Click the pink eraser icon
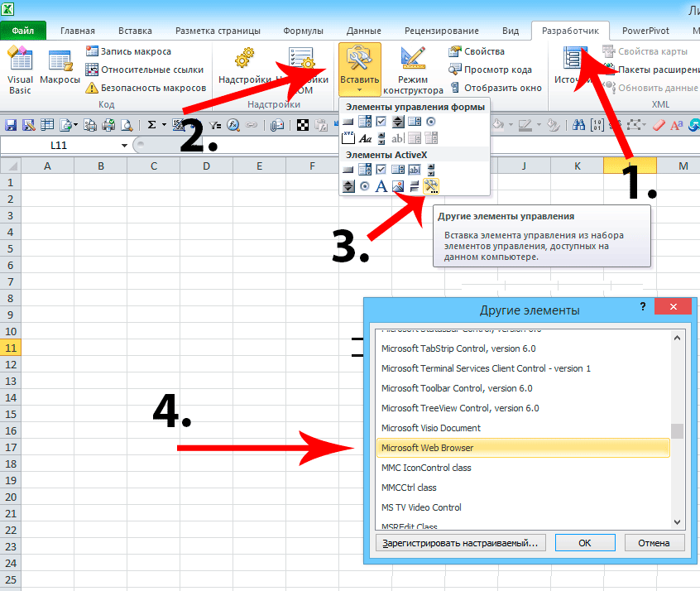700x591 pixels. [659, 125]
